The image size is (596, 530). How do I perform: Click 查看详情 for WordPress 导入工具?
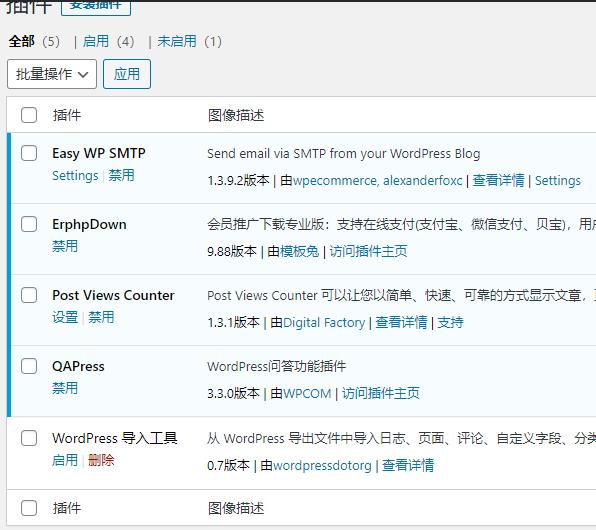click(x=407, y=465)
